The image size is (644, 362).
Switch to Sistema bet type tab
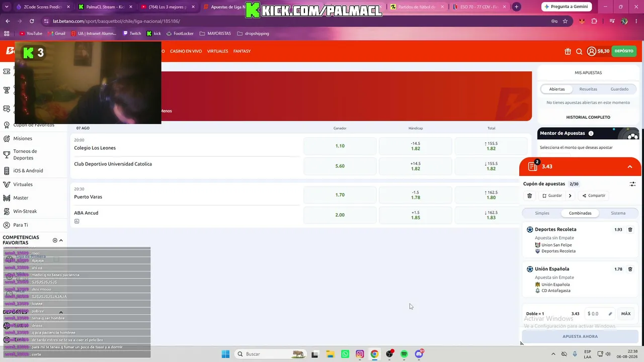point(618,213)
